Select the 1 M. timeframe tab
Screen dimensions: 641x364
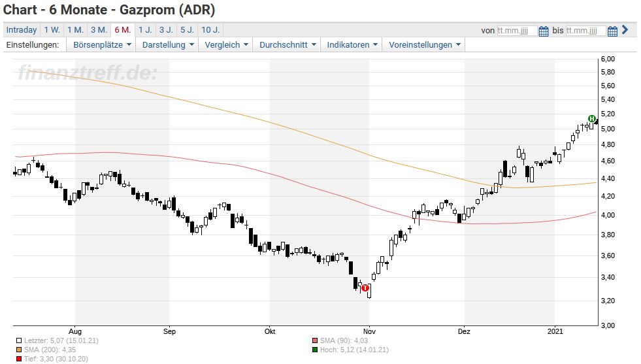pos(75,30)
